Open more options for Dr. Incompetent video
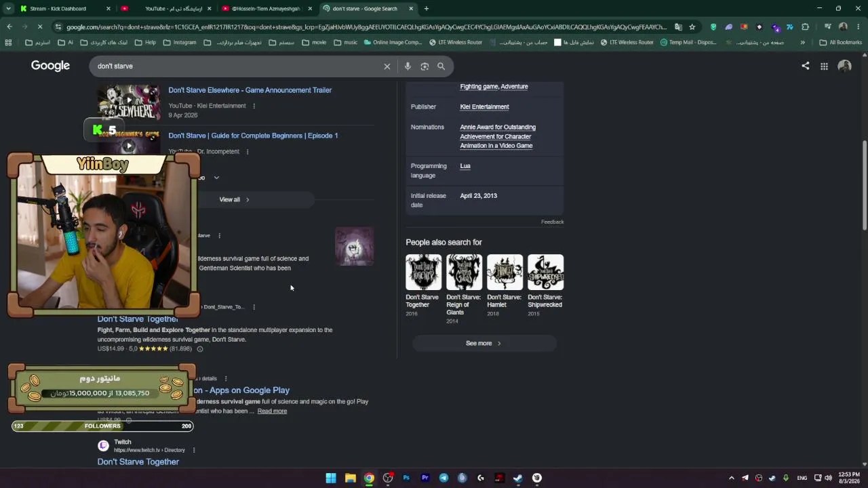Image resolution: width=868 pixels, height=488 pixels. coord(247,152)
